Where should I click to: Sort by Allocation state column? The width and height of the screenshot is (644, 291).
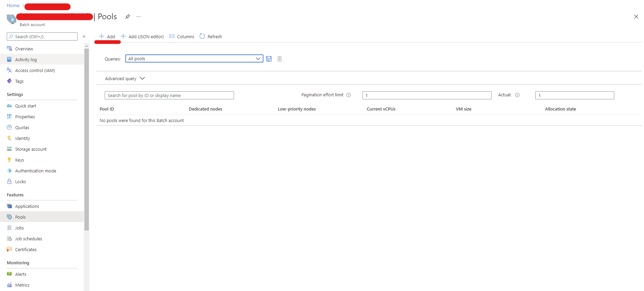[x=561, y=109]
